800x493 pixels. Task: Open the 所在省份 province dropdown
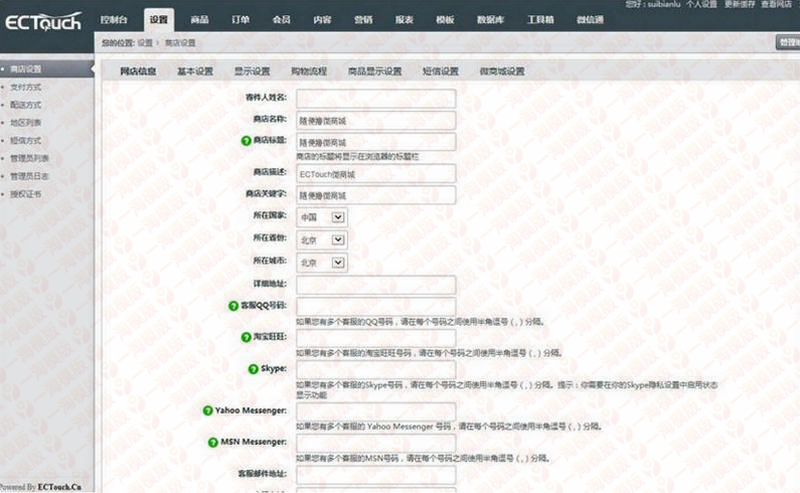click(322, 240)
